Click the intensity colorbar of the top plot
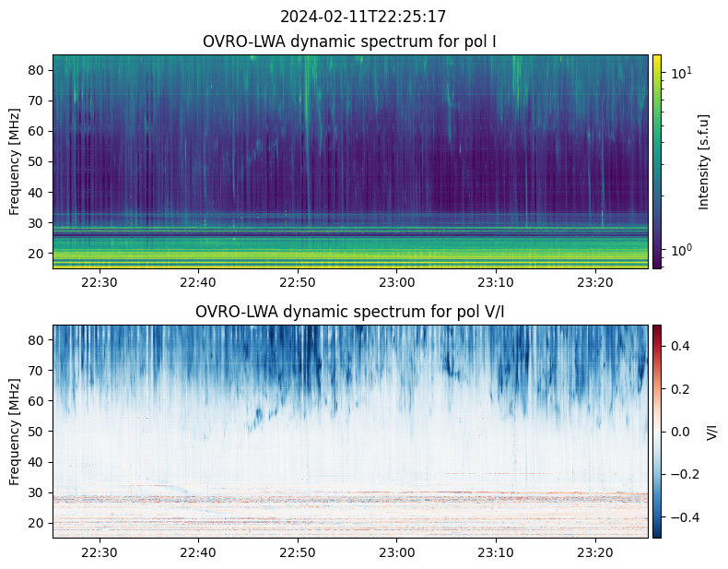 [657, 161]
